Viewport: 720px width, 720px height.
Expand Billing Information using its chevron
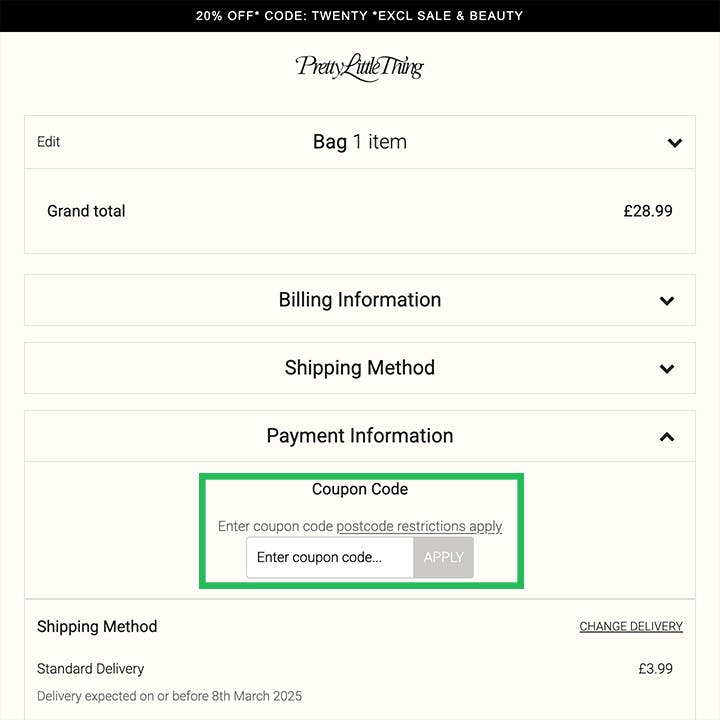click(667, 300)
